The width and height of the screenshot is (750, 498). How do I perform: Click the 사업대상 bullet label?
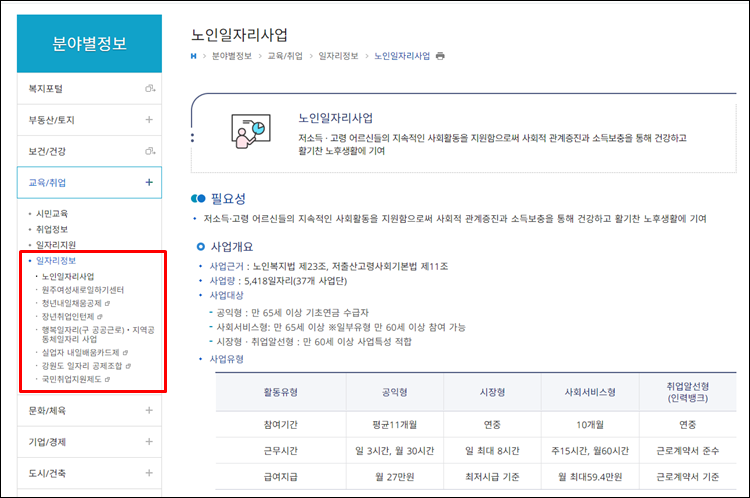[226, 295]
